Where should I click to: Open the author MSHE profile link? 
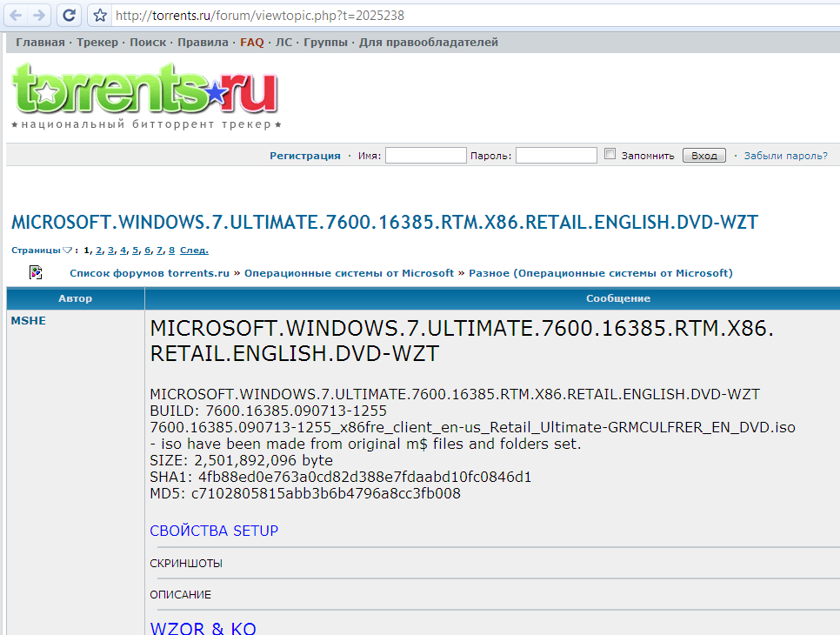coord(28,320)
